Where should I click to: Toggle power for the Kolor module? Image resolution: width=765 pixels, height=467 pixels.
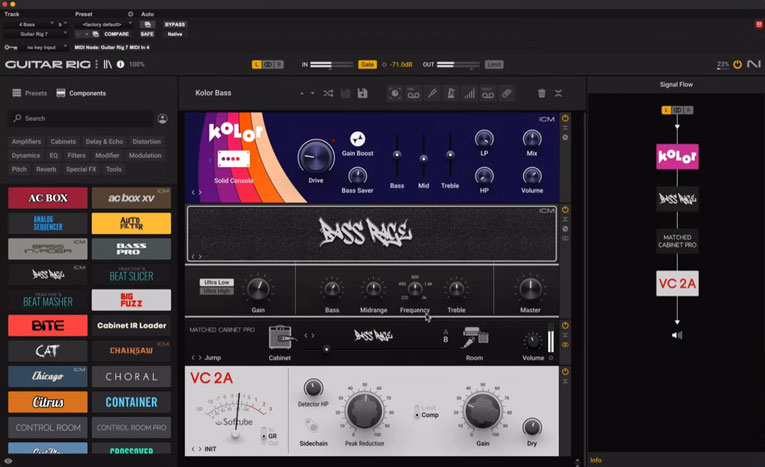(x=565, y=118)
